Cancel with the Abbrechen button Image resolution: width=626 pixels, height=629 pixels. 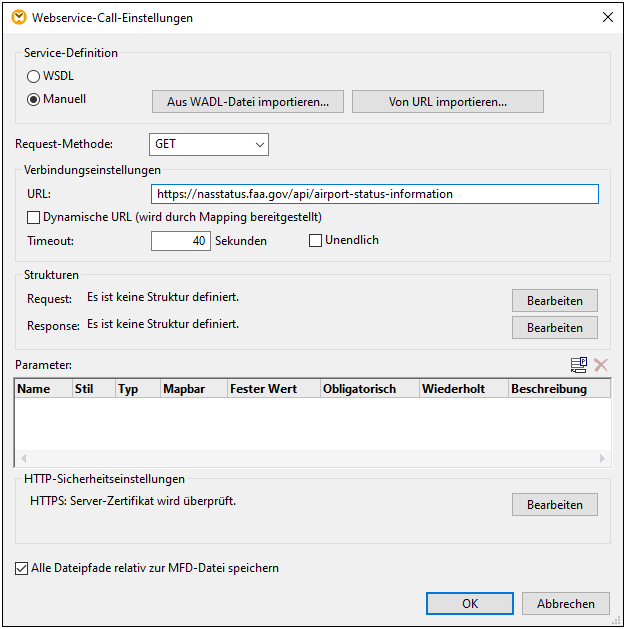(x=566, y=603)
